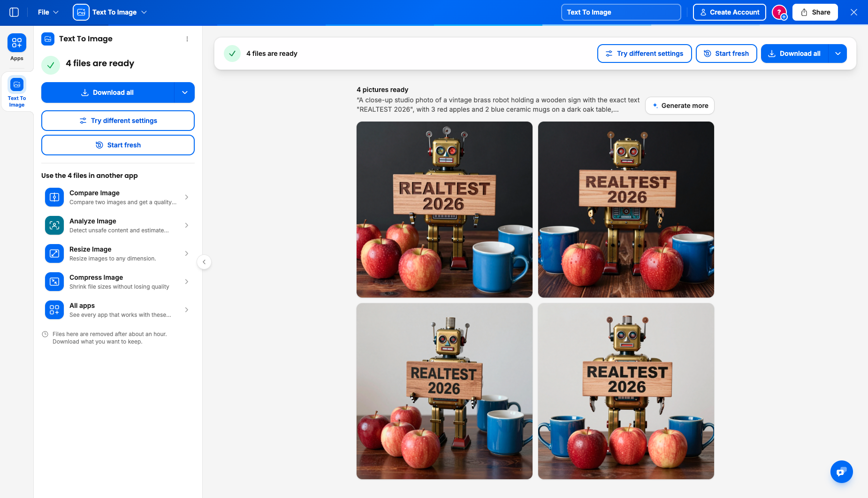Open the File menu

[x=48, y=12]
